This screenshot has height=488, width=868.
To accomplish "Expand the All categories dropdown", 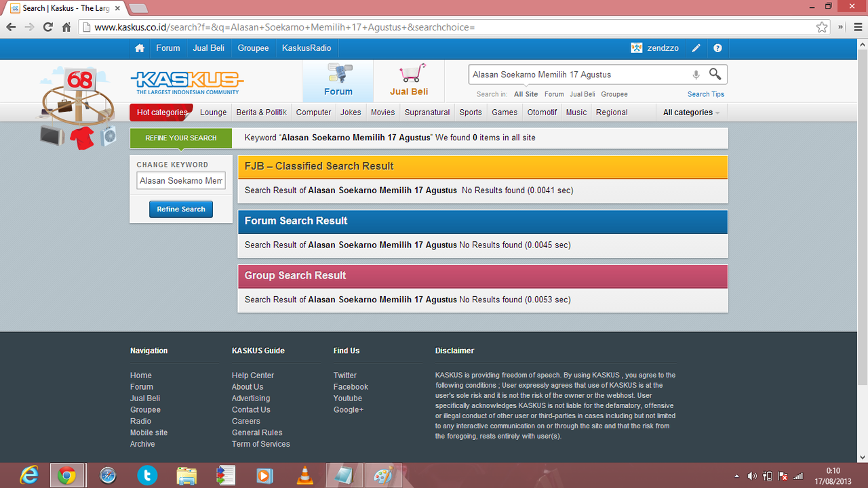I will (x=692, y=113).
